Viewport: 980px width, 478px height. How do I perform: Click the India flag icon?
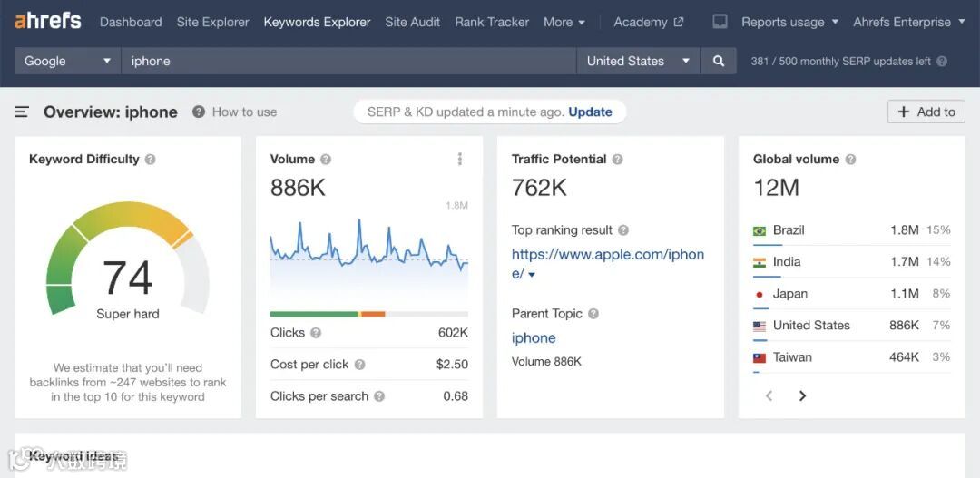click(759, 263)
